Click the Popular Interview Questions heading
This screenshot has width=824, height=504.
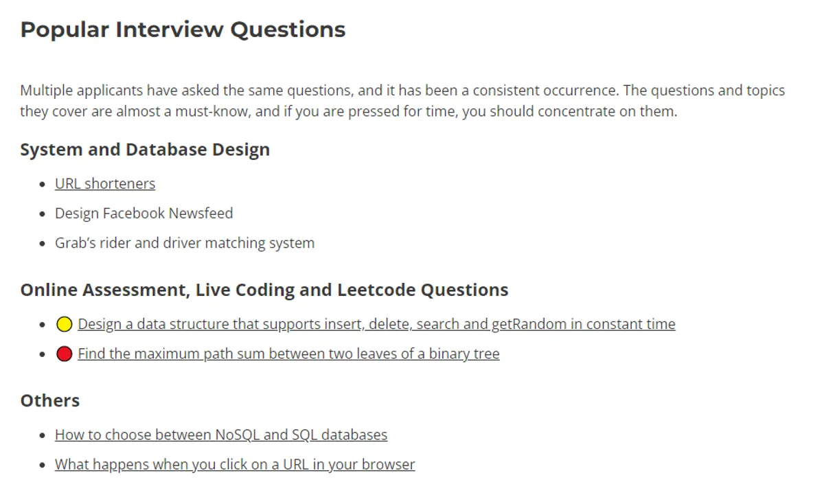click(183, 30)
